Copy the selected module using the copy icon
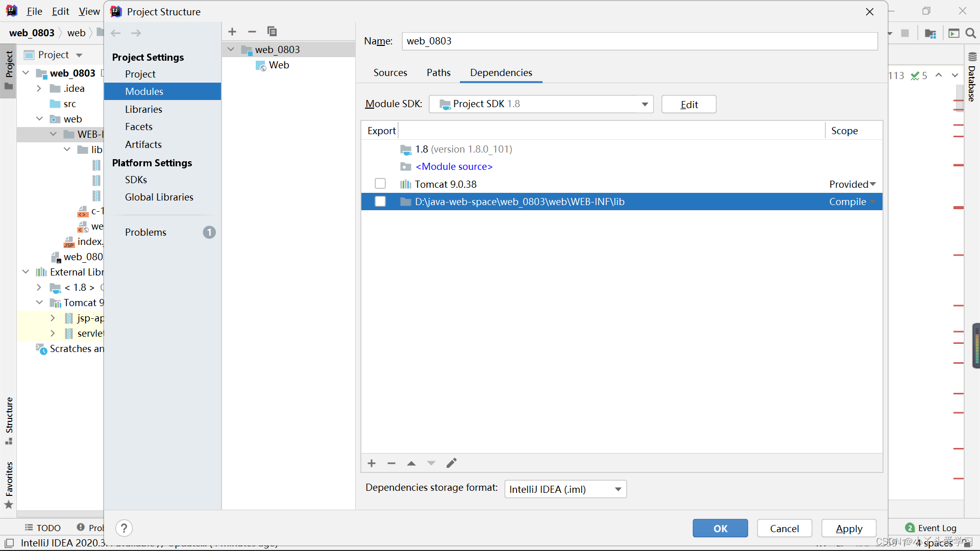Image resolution: width=980 pixels, height=551 pixels. pyautogui.click(x=272, y=32)
